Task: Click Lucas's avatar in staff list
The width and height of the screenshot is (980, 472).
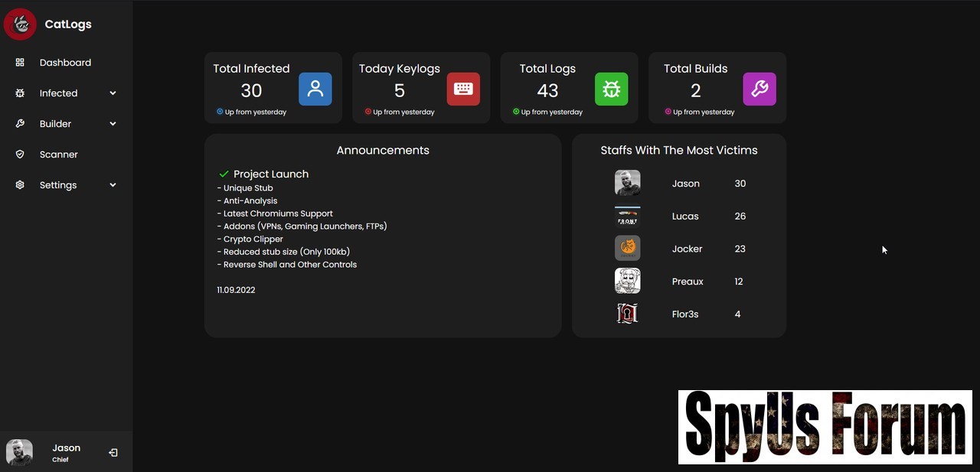Action: point(627,216)
